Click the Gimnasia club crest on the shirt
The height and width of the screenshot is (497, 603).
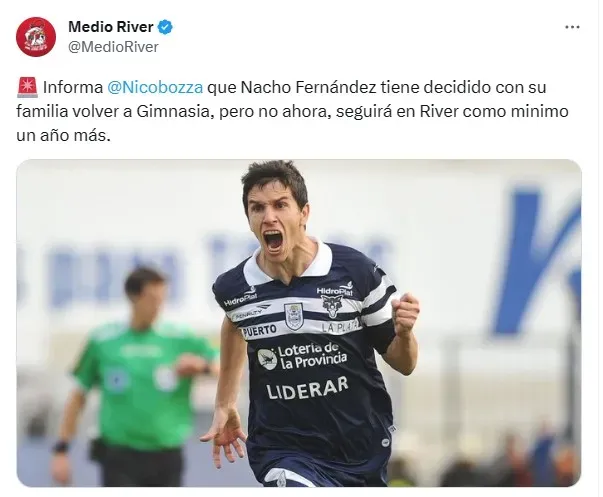294,316
